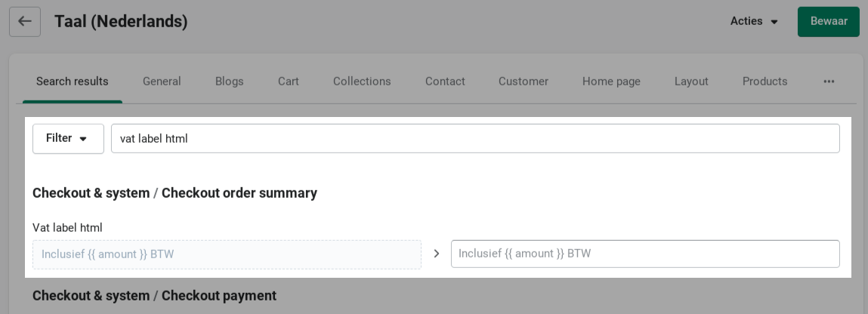
Task: Click the chevron arrow between translation fields
Action: tap(437, 254)
